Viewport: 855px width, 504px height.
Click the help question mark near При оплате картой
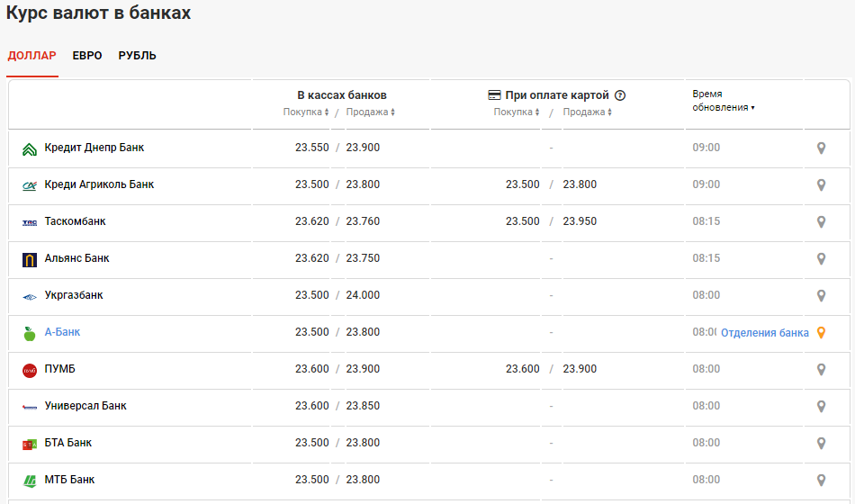coord(620,95)
